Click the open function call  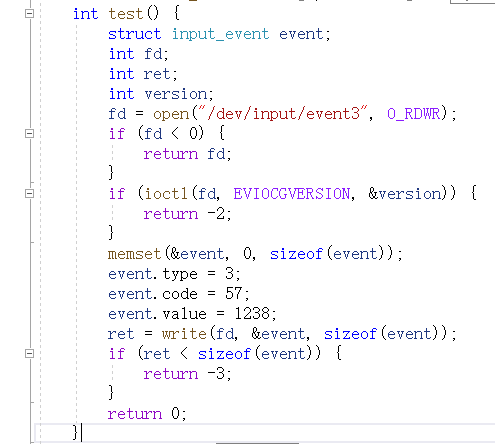click(171, 115)
